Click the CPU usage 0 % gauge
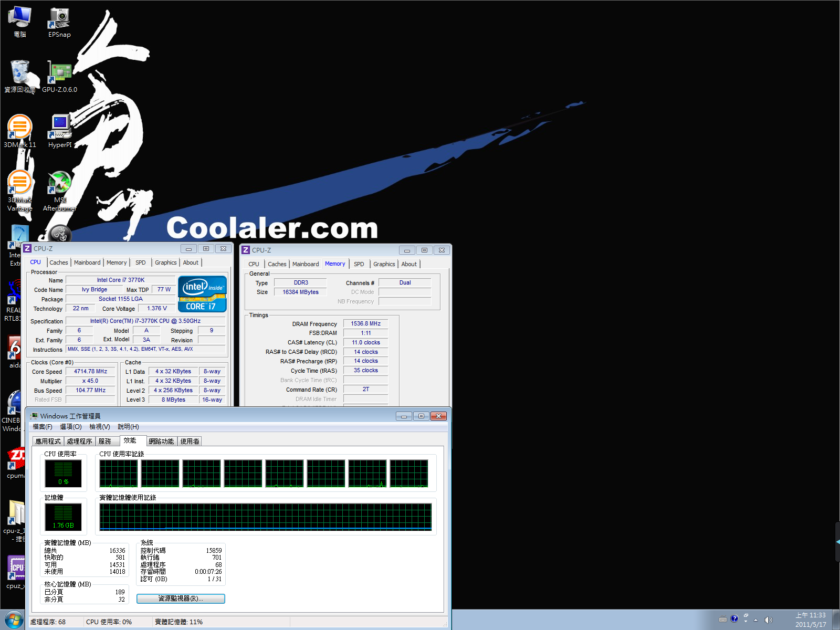Viewport: 840px width, 630px height. [x=64, y=474]
